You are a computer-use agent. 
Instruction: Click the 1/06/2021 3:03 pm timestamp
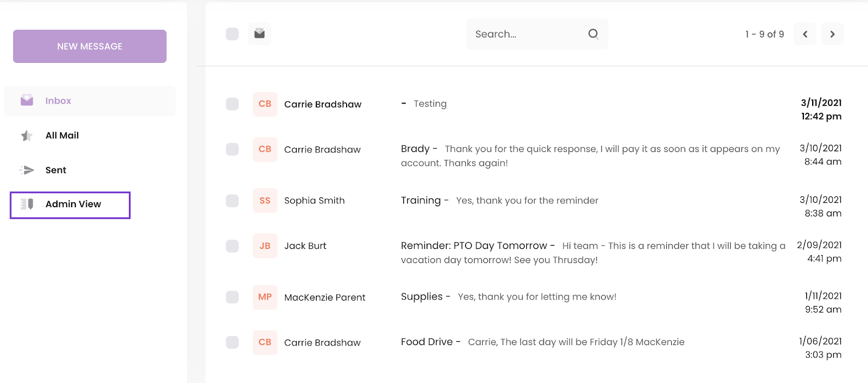(x=820, y=348)
